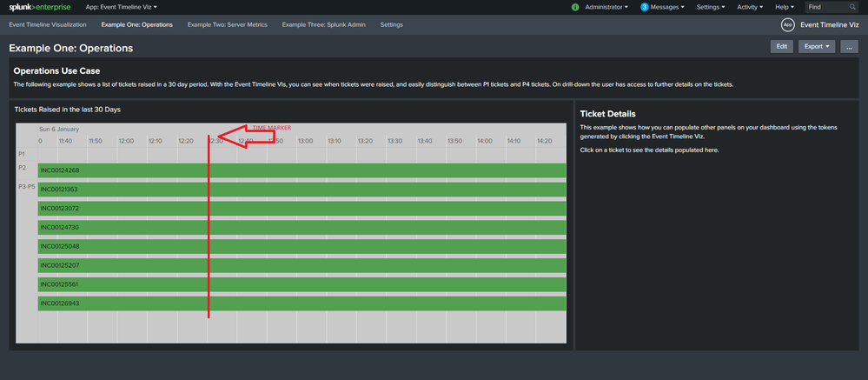Click the Event Timeline Viz app label
Viewport: 868px width, 380px height.
(830, 25)
